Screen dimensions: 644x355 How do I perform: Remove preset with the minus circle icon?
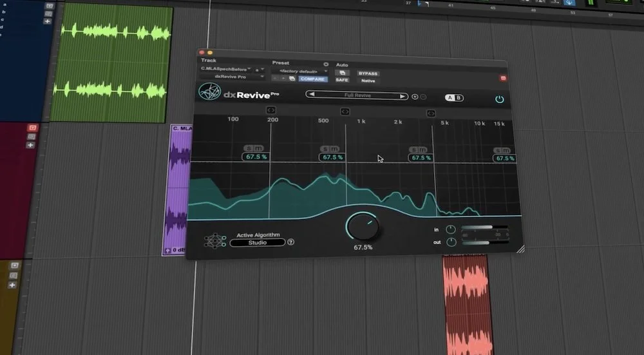(x=424, y=97)
